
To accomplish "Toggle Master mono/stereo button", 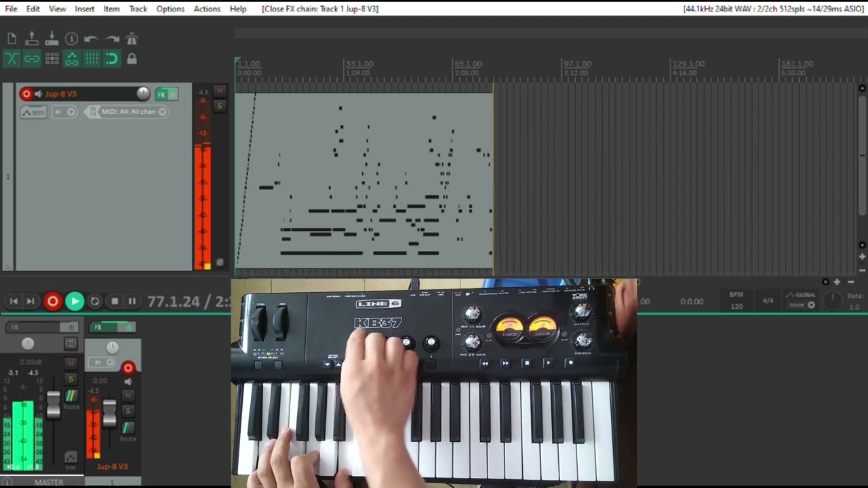I will pos(71,344).
